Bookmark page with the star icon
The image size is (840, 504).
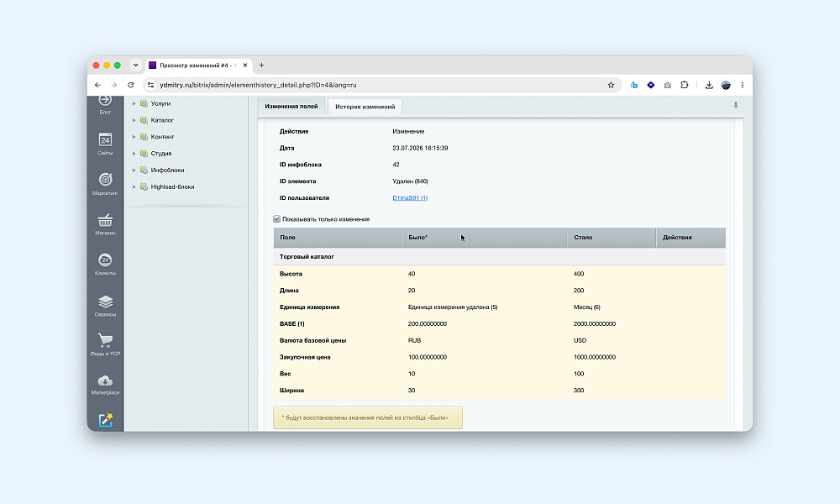click(x=611, y=85)
